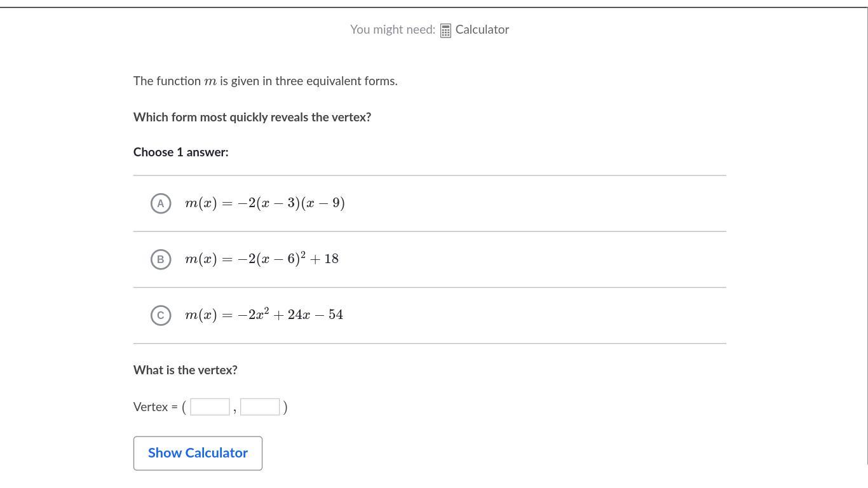The image size is (868, 488).
Task: Focus the first vertex coordinate input box
Action: coord(210,407)
